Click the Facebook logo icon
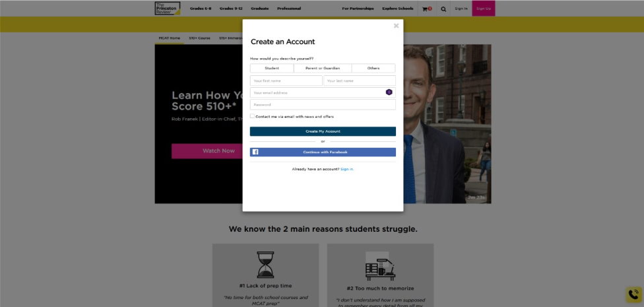The image size is (644, 307). [255, 152]
